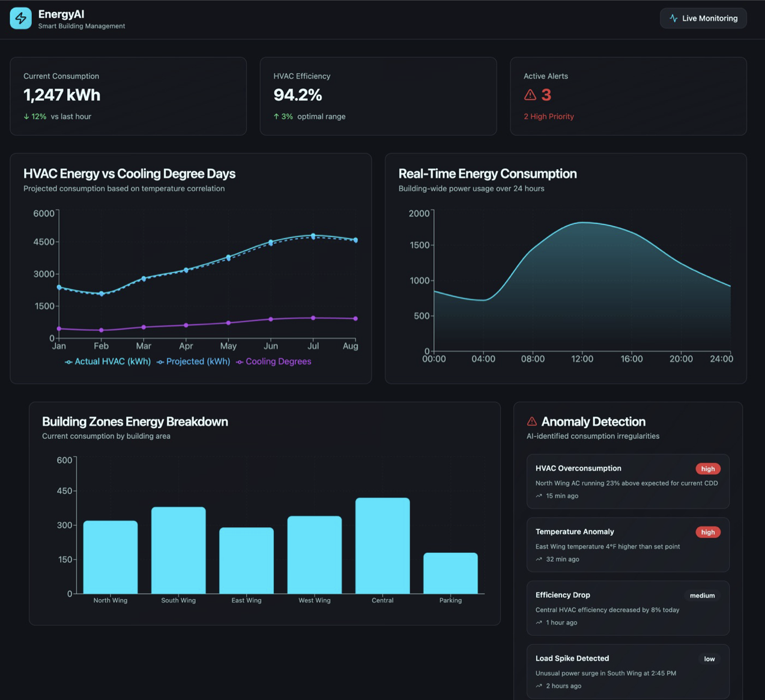Click the 1,247 kWh consumption value
765x700 pixels.
tap(62, 95)
